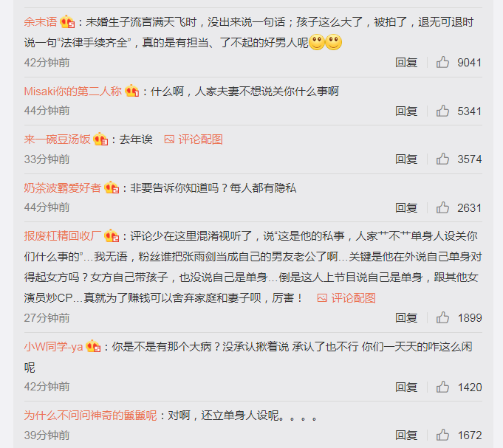This screenshot has width=503, height=448.
Task: Reply to 奶茶波霸爱好者 comment
Action: pos(406,208)
